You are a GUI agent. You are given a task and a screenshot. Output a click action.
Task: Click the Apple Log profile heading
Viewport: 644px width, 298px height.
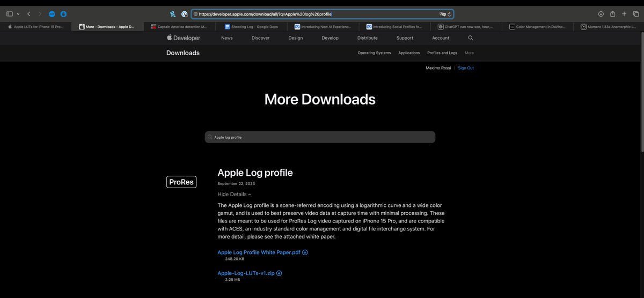point(255,173)
